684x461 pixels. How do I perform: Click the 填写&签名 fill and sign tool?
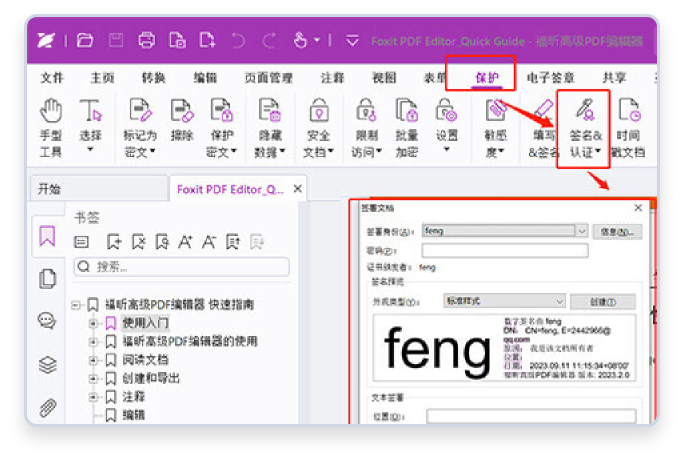point(543,127)
